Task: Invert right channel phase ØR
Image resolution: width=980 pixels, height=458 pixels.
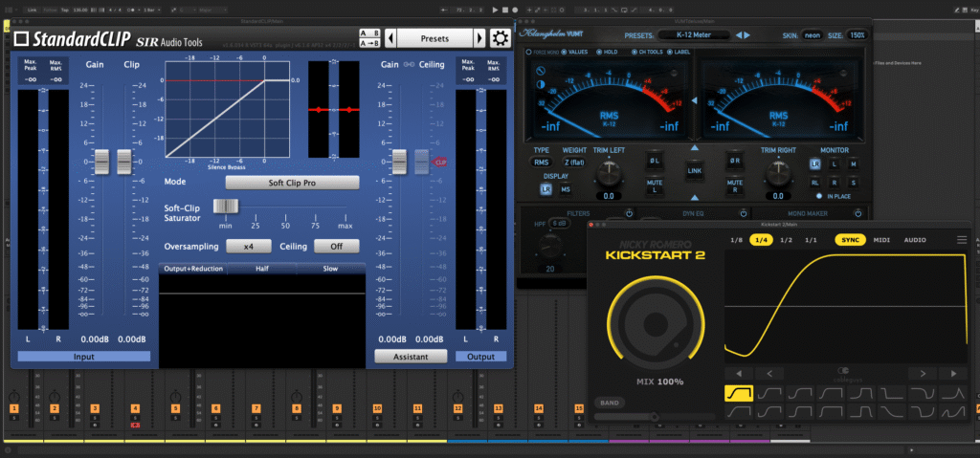Action: tap(734, 160)
